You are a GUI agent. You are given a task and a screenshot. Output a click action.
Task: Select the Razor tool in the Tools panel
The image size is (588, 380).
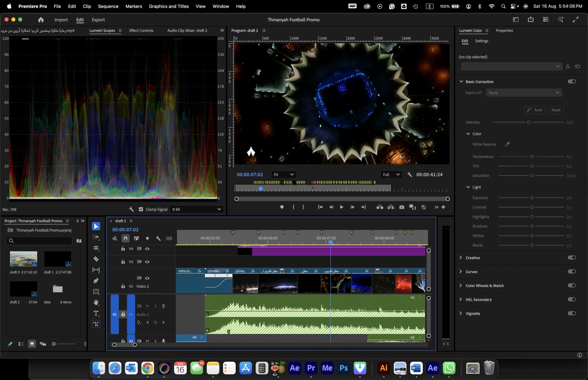coord(96,259)
